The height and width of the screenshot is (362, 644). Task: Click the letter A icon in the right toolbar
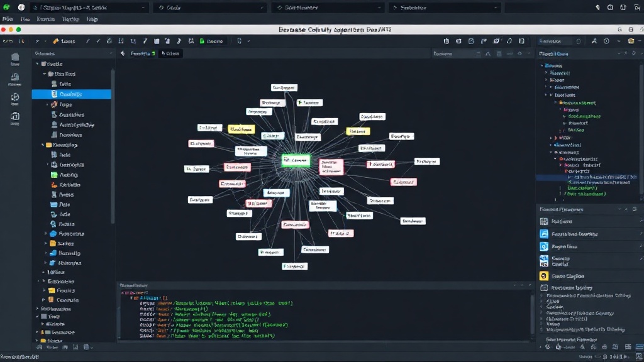pos(594,41)
